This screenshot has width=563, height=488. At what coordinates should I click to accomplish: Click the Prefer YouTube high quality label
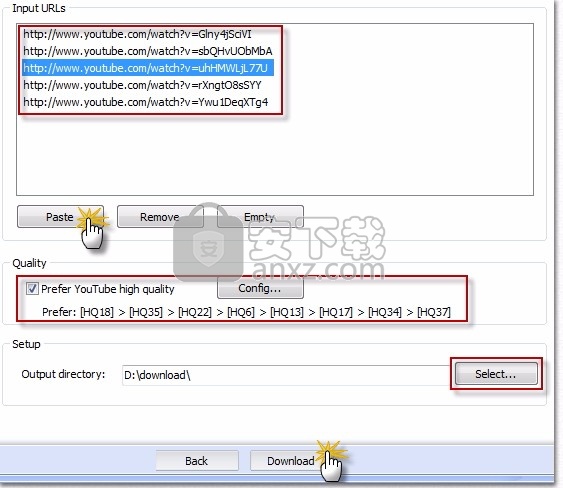pos(107,289)
